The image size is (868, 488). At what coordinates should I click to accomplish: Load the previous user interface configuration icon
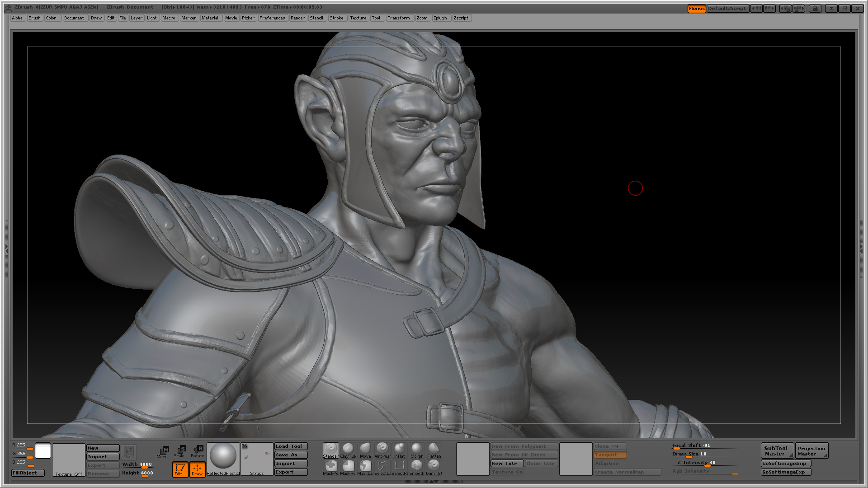click(786, 8)
